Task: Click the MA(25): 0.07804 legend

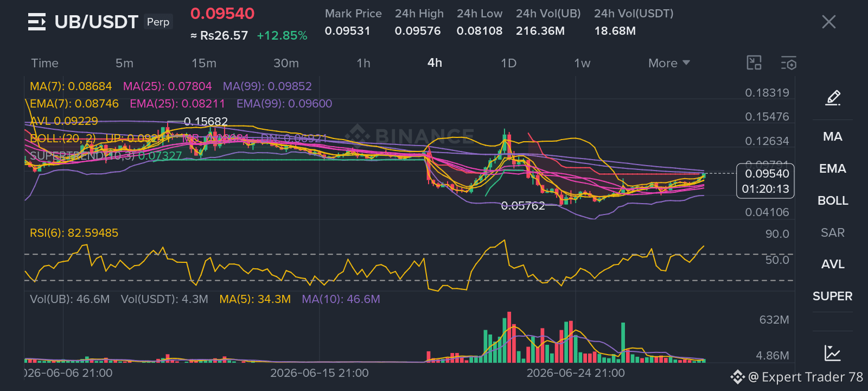Action: pos(167,86)
